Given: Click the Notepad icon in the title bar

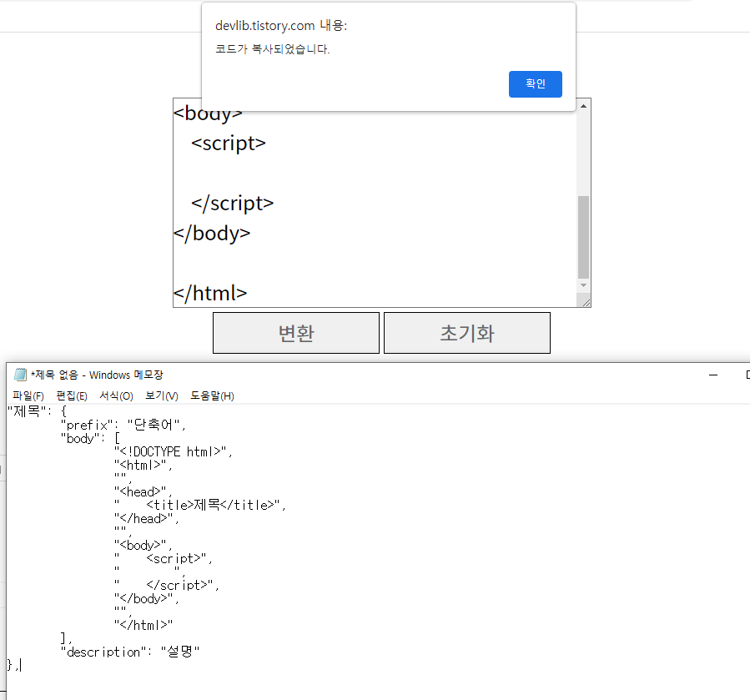Looking at the screenshot, I should point(20,375).
